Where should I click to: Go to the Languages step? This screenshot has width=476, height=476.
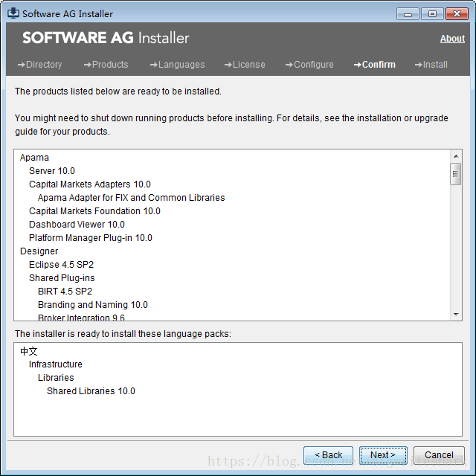177,65
